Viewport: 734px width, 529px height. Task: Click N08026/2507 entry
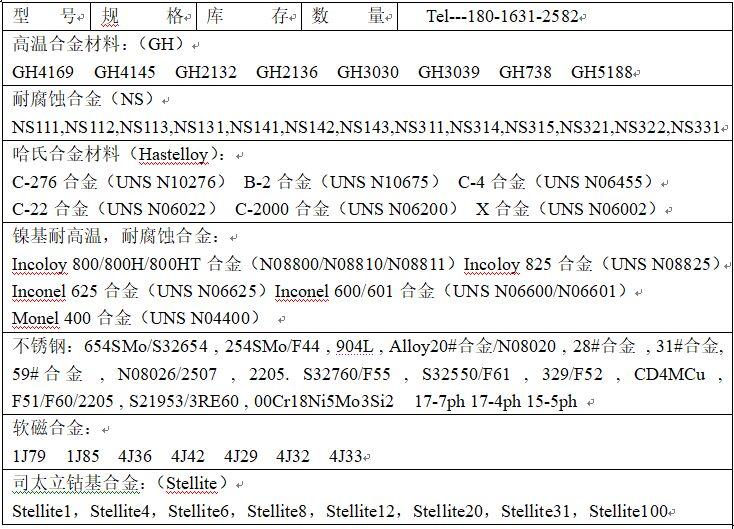[167, 374]
